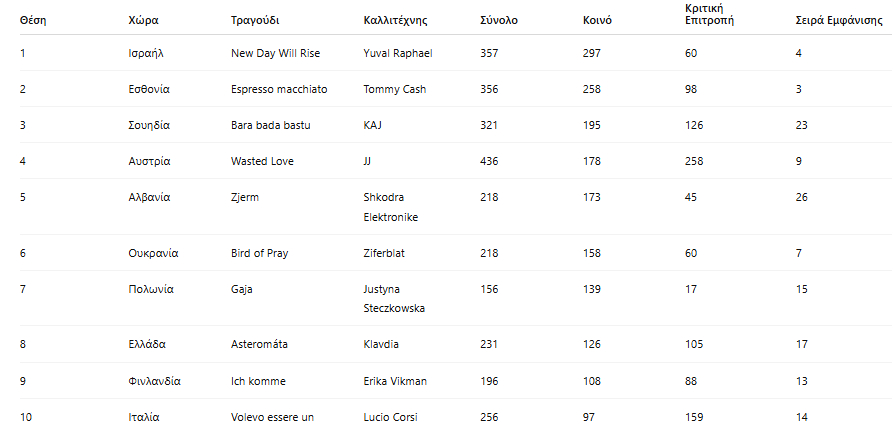Sort by Σύνολο column header
This screenshot has height=425, width=895.
[498, 20]
